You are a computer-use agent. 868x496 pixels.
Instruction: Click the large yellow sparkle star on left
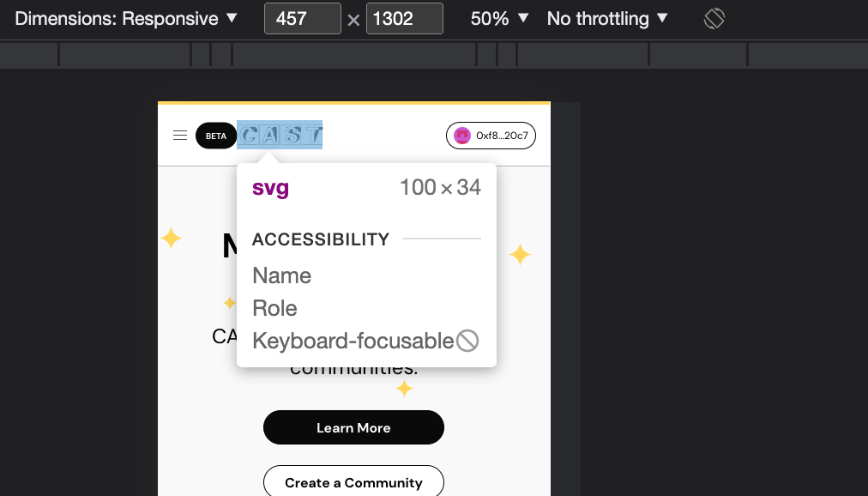(171, 238)
